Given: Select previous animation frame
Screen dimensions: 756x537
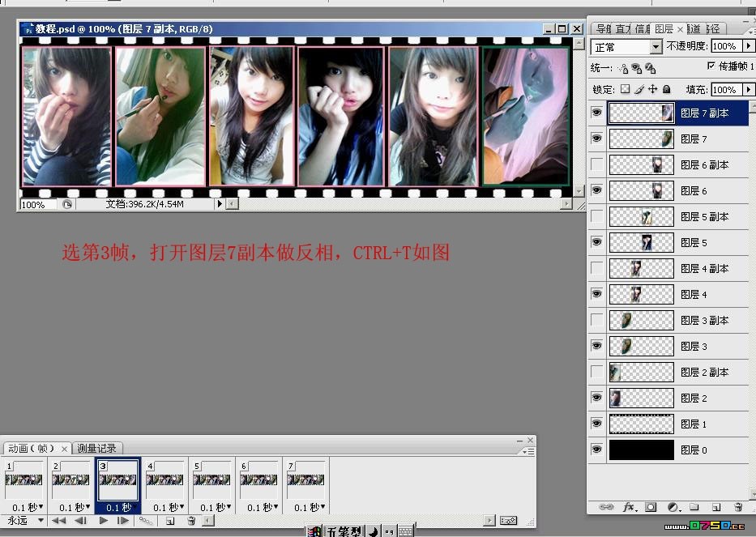Looking at the screenshot, I should 80,521.
